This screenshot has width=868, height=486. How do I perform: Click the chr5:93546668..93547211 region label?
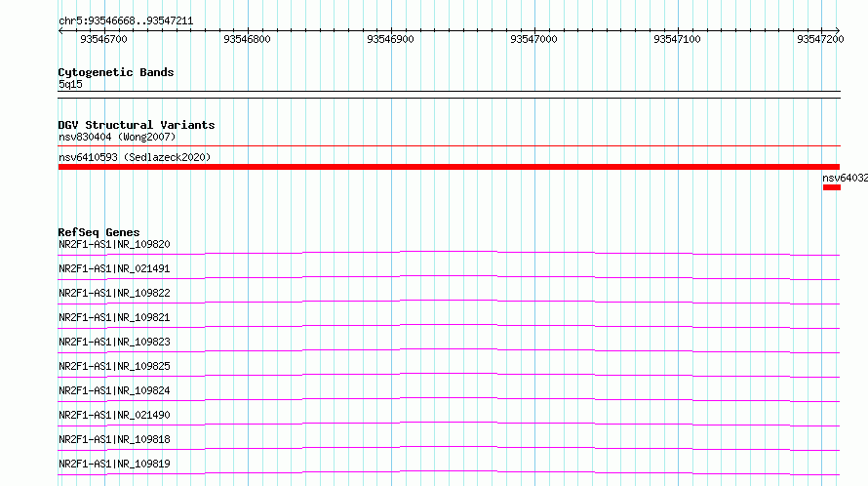coord(126,21)
